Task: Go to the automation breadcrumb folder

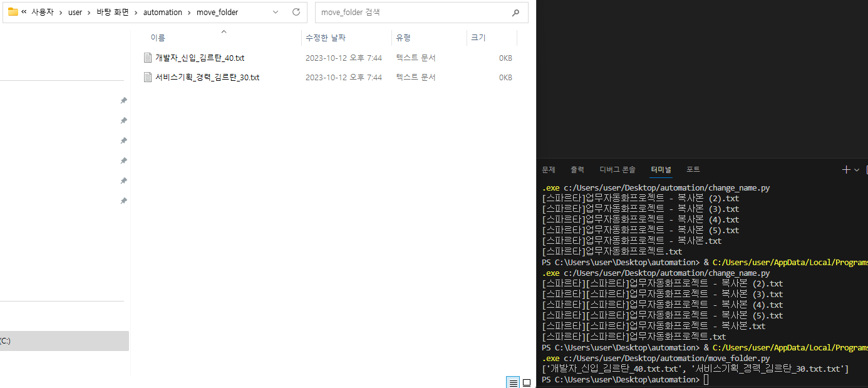Action: [x=163, y=12]
